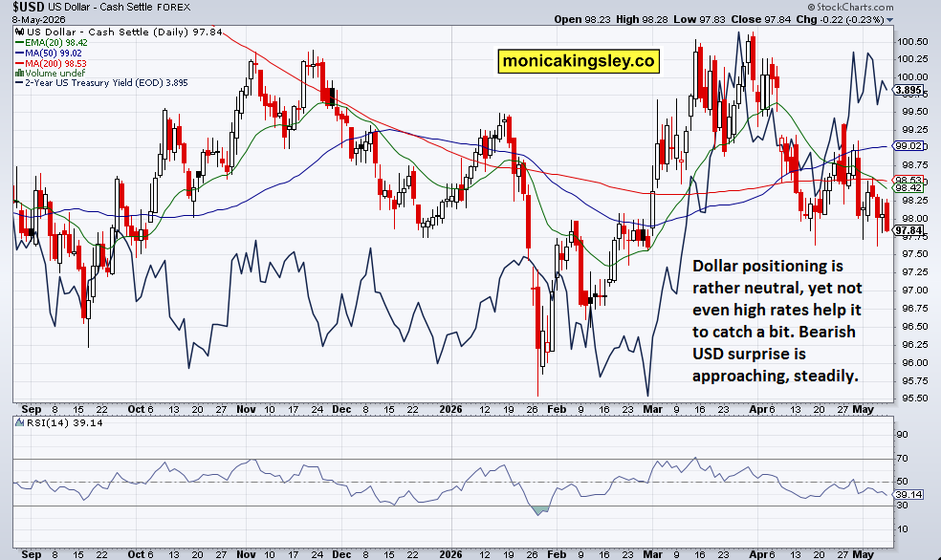This screenshot has height=560, width=941.
Task: Select the MA(200) 98.53 legend entry
Action: pos(55,63)
